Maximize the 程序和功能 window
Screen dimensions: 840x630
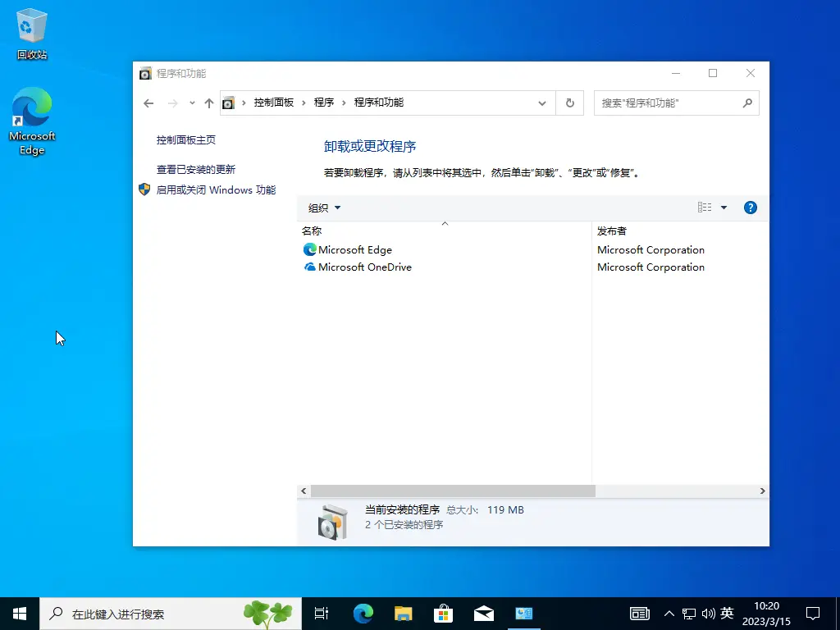(713, 73)
